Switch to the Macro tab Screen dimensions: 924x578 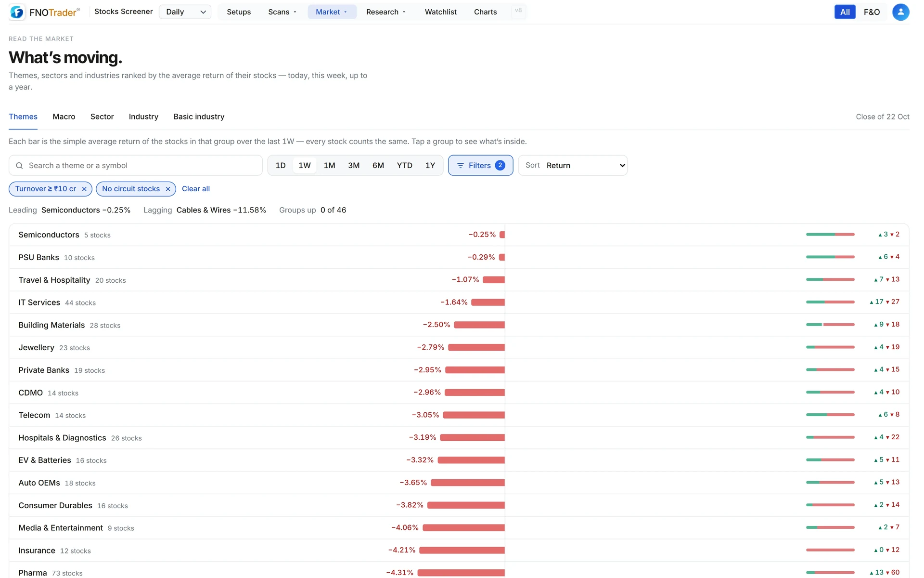click(64, 117)
